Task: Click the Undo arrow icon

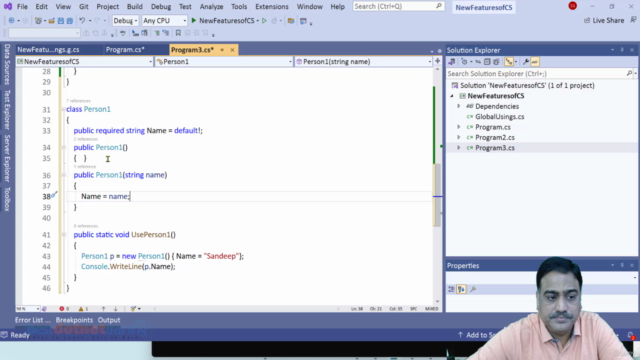Action: (x=82, y=20)
